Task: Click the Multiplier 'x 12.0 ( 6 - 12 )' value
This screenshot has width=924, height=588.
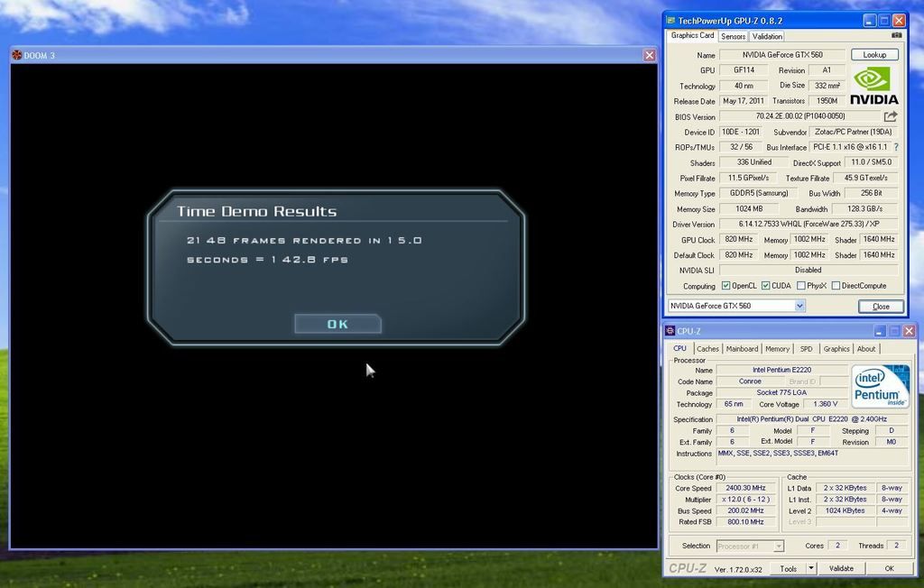Action: (744, 499)
